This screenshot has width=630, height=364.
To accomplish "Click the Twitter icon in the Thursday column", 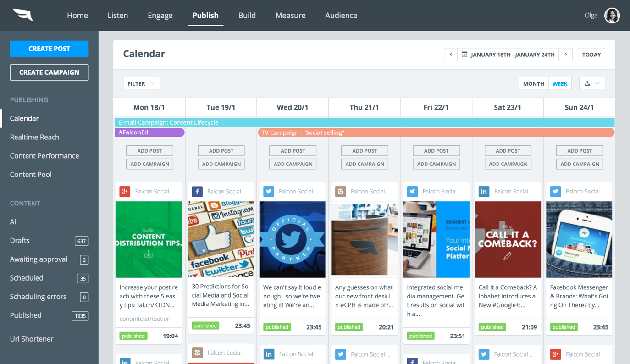I will (340, 354).
